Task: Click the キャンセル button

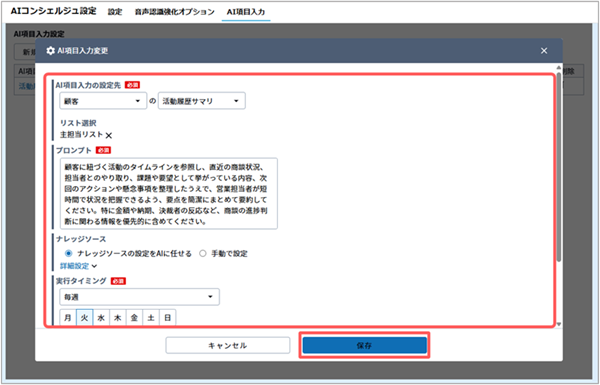Action: 228,346
